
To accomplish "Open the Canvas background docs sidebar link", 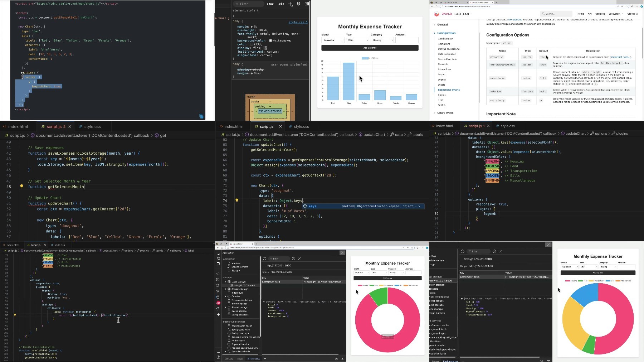I will coord(449,49).
